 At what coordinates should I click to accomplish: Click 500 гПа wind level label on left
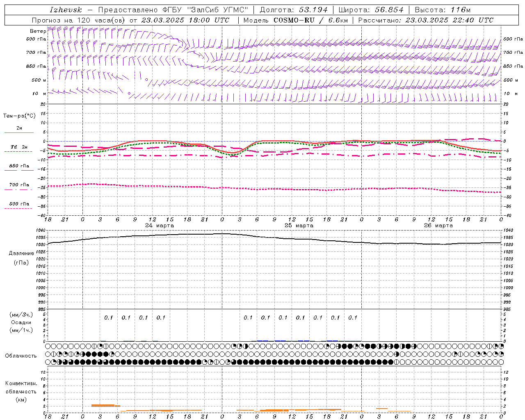click(36, 39)
